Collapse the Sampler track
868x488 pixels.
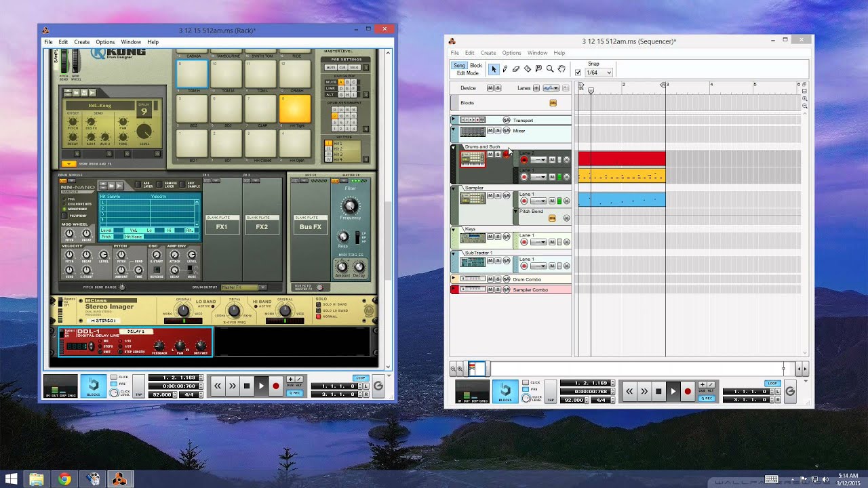pyautogui.click(x=453, y=188)
